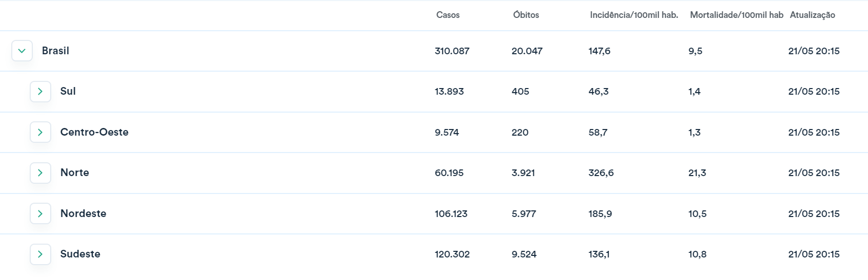868x280 pixels.
Task: Collapse the Brasil row chevron
Action: coord(22,51)
